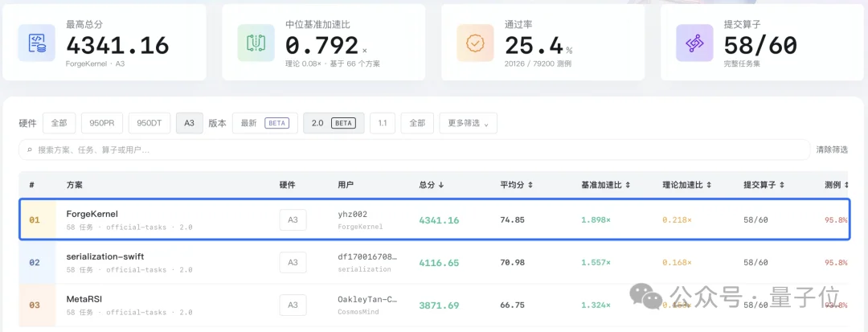The image size is (868, 332).
Task: Click the search magnifier icon
Action: tap(30, 150)
